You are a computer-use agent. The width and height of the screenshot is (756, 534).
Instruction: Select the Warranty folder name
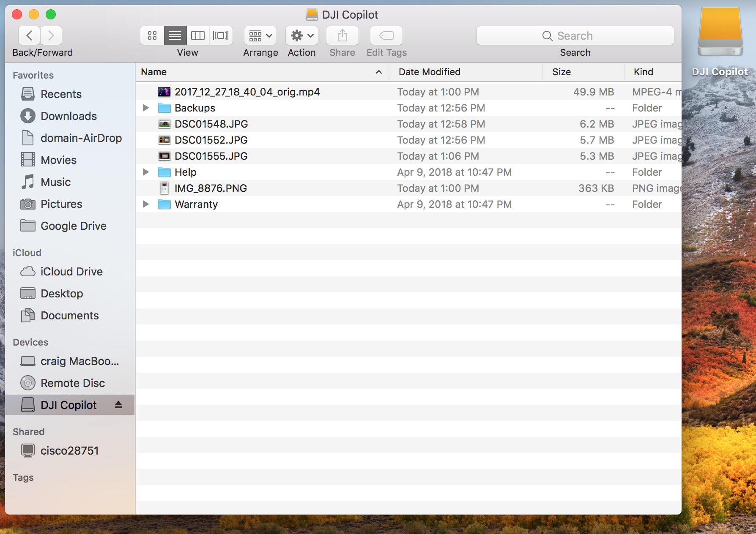click(x=196, y=204)
